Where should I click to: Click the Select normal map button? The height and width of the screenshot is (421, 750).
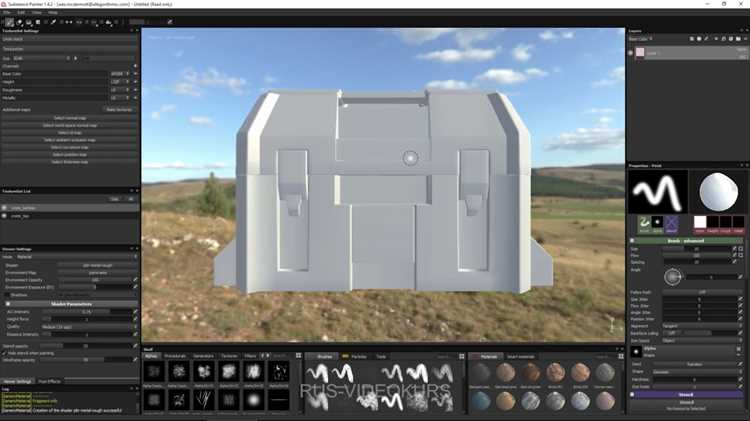click(x=70, y=118)
